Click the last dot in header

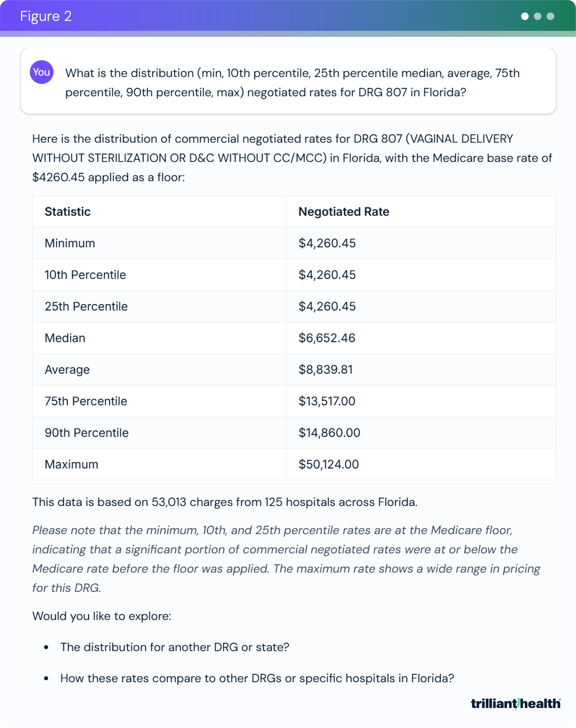(x=550, y=16)
